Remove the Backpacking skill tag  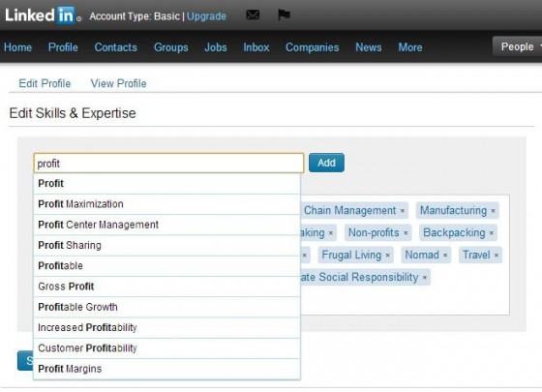point(492,233)
